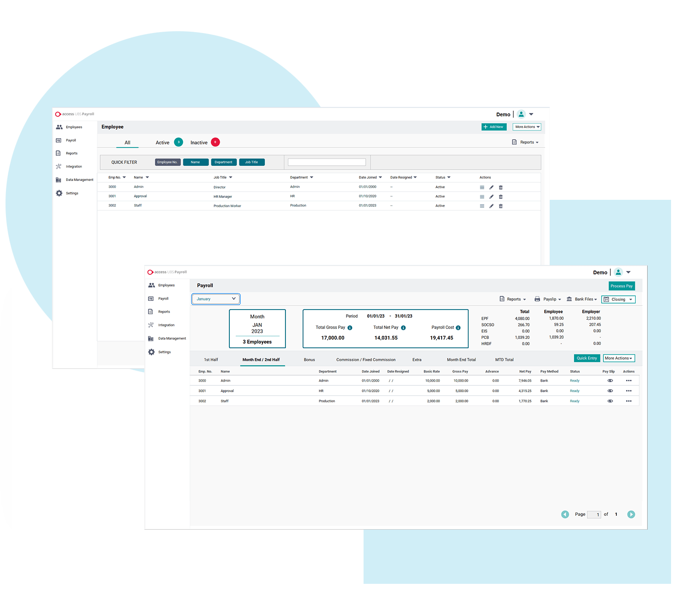Delete employee 3001 Approval with the trash icon
Viewport: 700px width, 610px height.
[x=501, y=197]
